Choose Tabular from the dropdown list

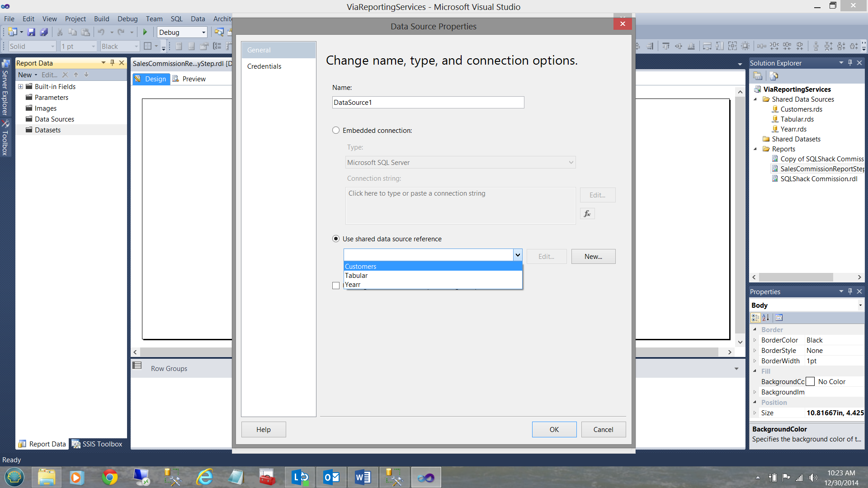coord(356,276)
